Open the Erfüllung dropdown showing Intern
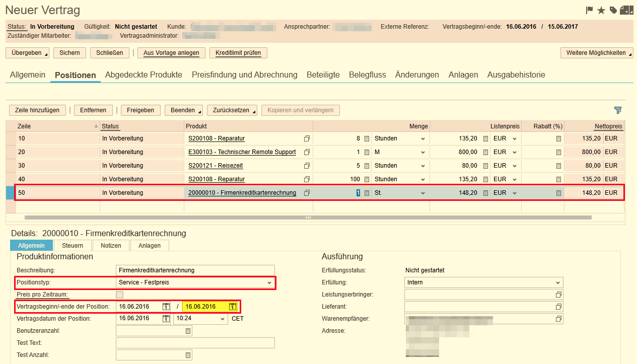 click(x=557, y=283)
